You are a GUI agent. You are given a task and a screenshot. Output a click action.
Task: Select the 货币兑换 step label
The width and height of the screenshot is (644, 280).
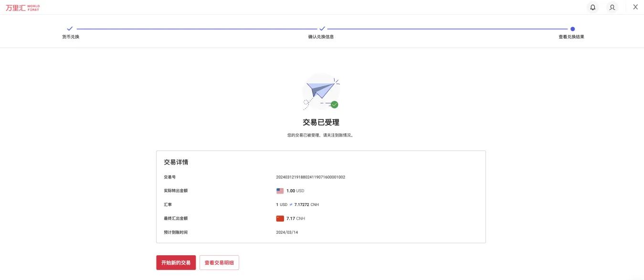[71, 37]
